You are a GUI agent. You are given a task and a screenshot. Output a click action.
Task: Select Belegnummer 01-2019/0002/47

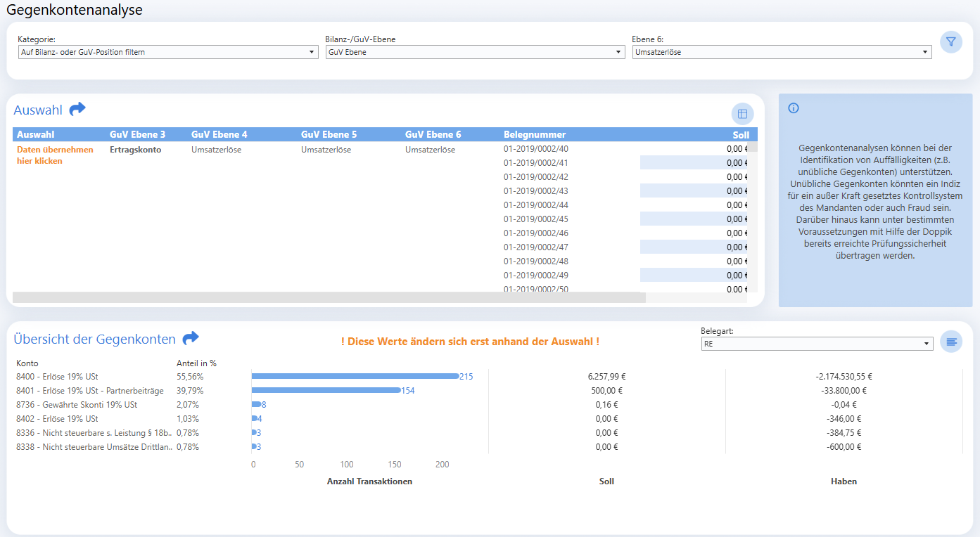536,247
